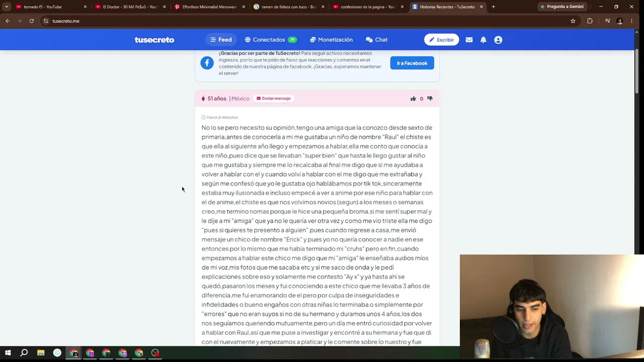Reload the tusecreto.me page
The image size is (644, 362).
pyautogui.click(x=31, y=21)
